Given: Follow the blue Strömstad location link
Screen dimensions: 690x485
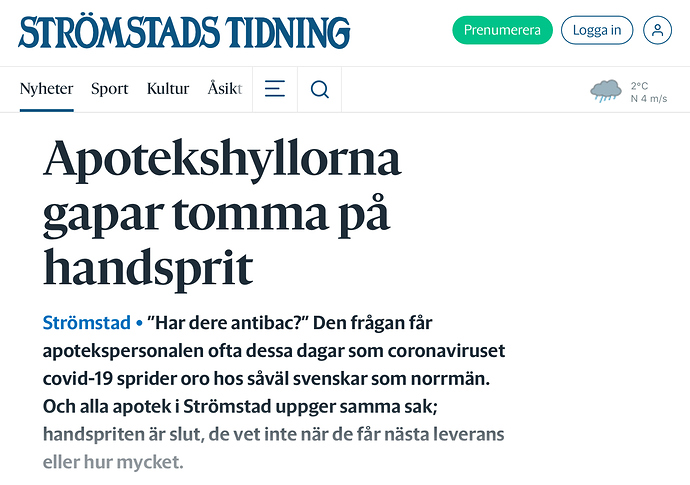Looking at the screenshot, I should coord(87,323).
